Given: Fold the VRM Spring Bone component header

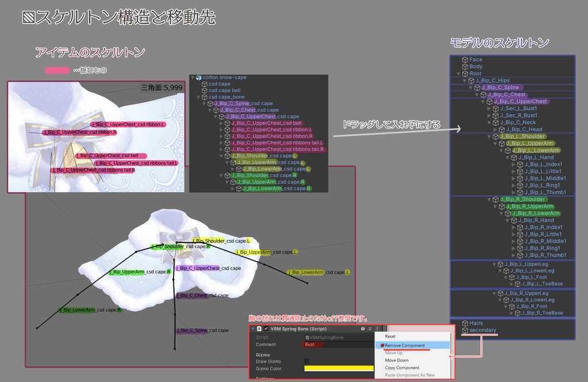Looking at the screenshot, I should (253, 329).
